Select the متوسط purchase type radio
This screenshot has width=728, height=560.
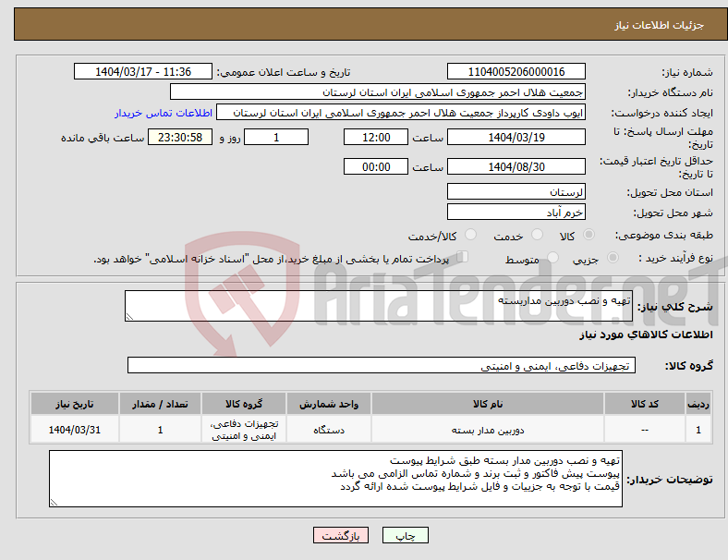coord(552,258)
